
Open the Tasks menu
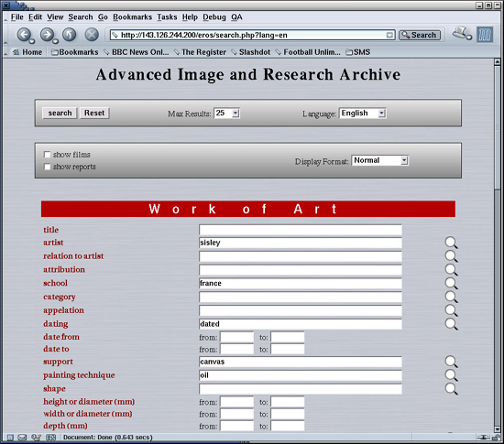(x=167, y=17)
